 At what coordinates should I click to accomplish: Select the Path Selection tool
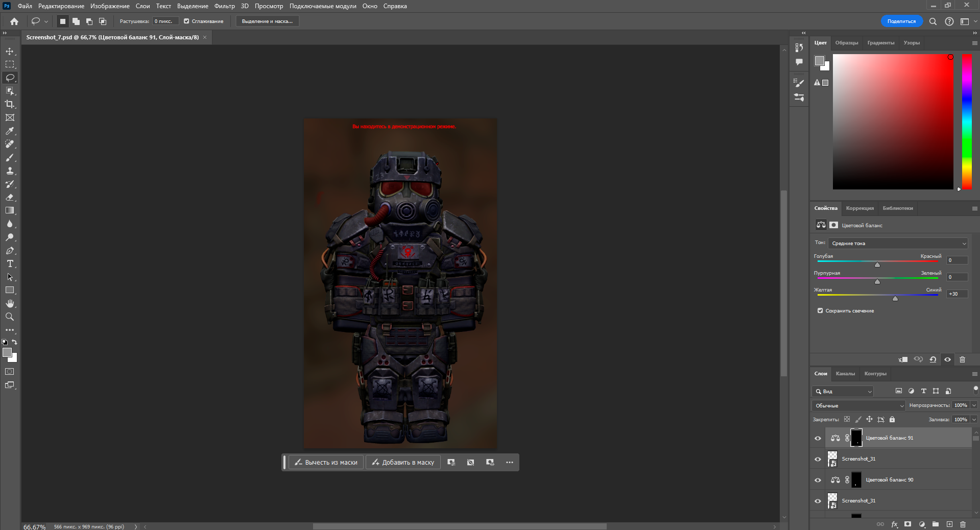click(10, 277)
